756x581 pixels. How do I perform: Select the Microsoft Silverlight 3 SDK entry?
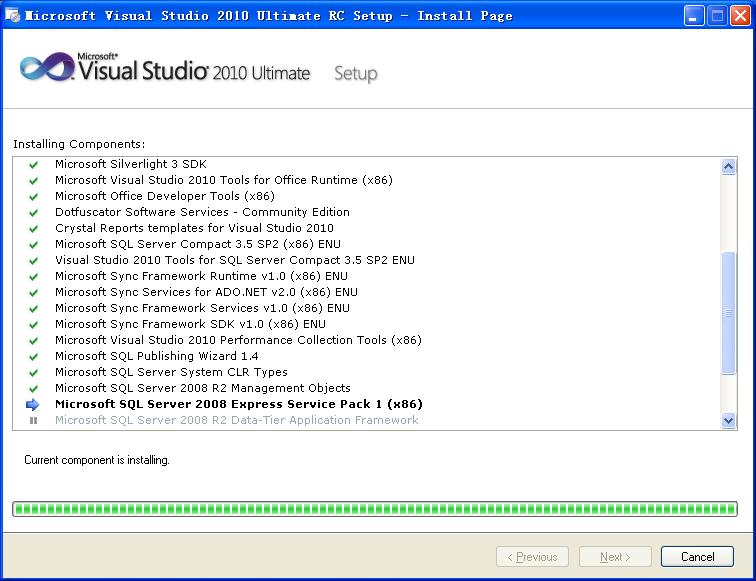pyautogui.click(x=131, y=164)
